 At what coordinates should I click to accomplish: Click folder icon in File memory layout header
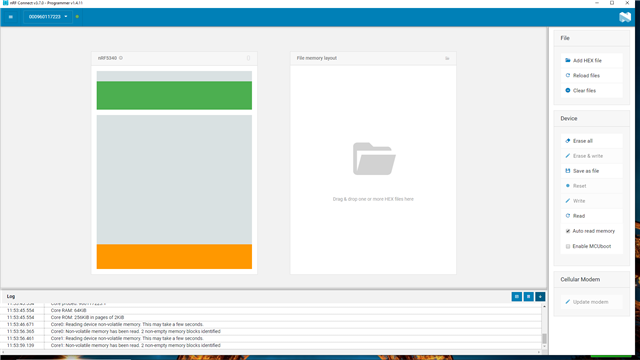tap(447, 58)
